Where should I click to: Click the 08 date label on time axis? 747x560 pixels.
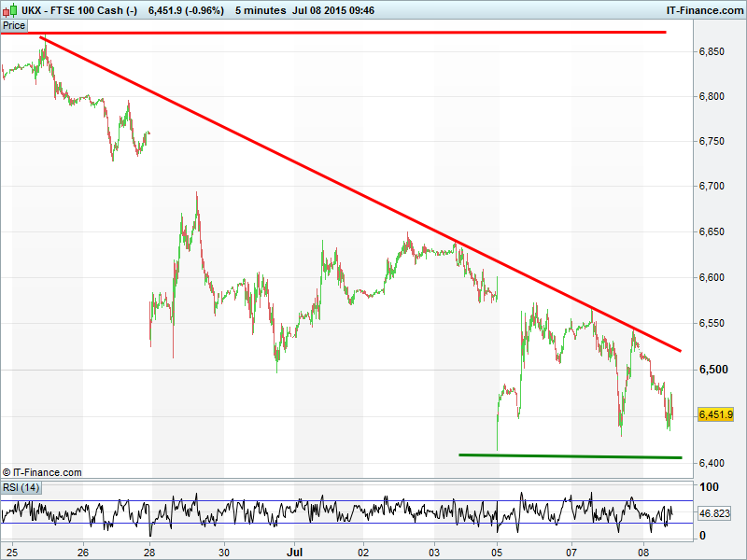(x=643, y=553)
